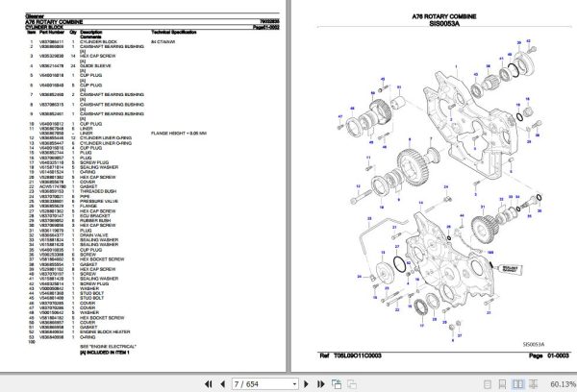This screenshot has width=577, height=392.
Task: Select the GLIDE SLEEVE description
Action: click(95, 66)
